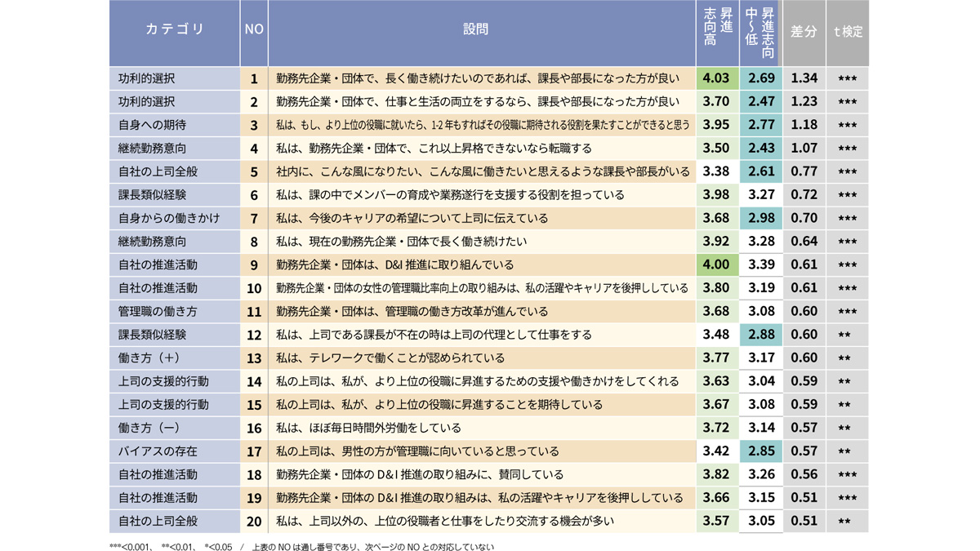Click the green-highlighted value 4.03
The height and width of the screenshot is (551, 980).
[718, 78]
